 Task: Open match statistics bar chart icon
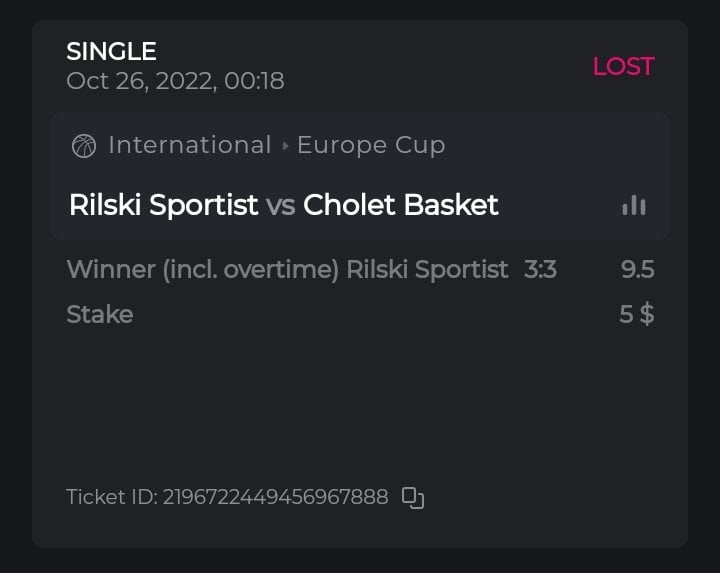click(x=633, y=205)
